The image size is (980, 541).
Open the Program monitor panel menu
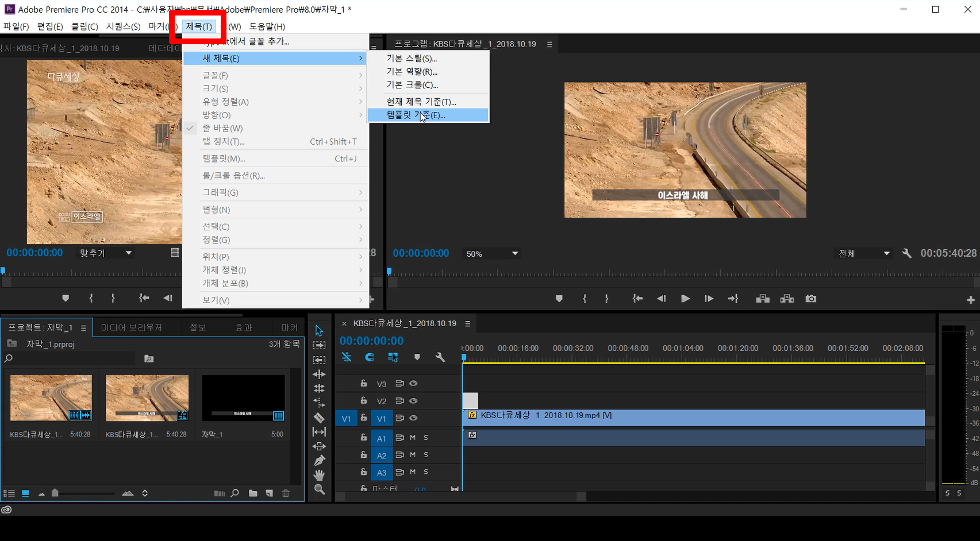549,44
